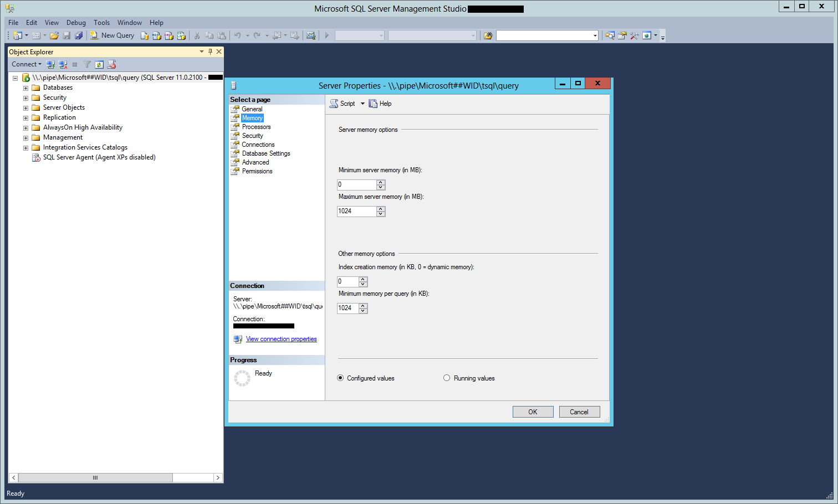This screenshot has height=504, width=838.
Task: Expand the Databases folder
Action: (25, 88)
